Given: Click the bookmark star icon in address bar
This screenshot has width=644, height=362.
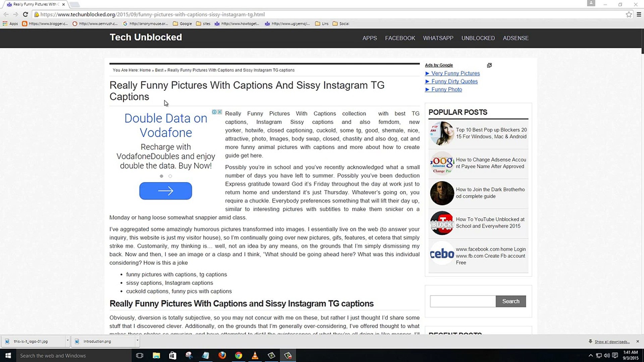Looking at the screenshot, I should (629, 14).
